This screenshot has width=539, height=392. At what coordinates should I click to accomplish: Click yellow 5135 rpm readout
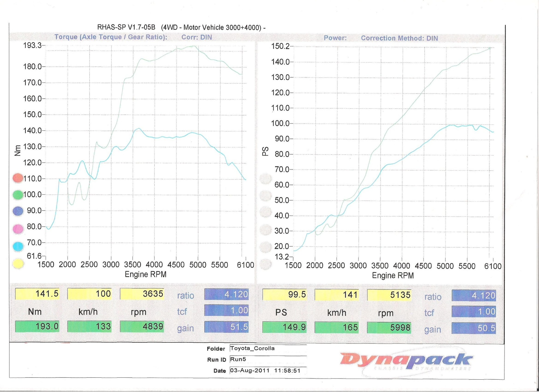point(389,295)
